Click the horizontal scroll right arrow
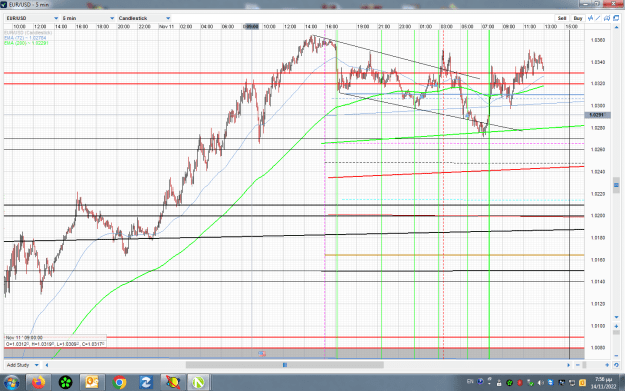The image size is (625, 391). click(x=568, y=365)
